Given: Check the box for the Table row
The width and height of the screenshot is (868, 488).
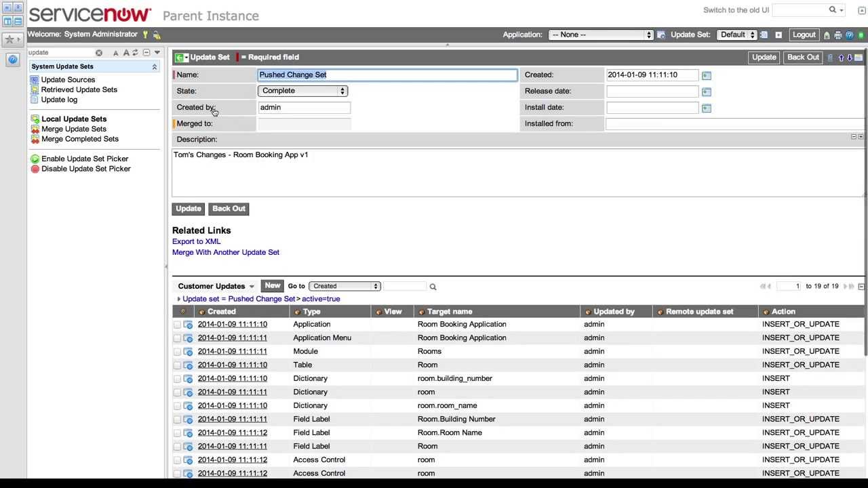Looking at the screenshot, I should [178, 365].
